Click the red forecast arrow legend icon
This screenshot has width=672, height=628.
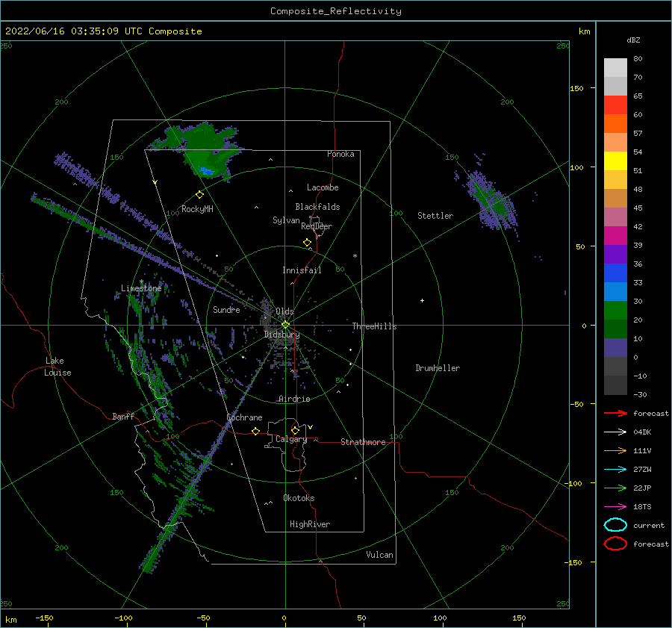[x=615, y=413]
